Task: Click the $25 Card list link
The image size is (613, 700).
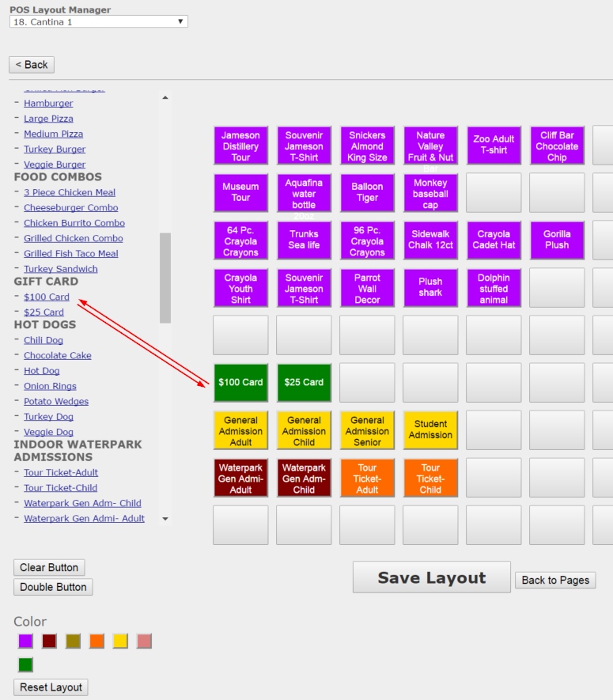Action: tap(44, 312)
